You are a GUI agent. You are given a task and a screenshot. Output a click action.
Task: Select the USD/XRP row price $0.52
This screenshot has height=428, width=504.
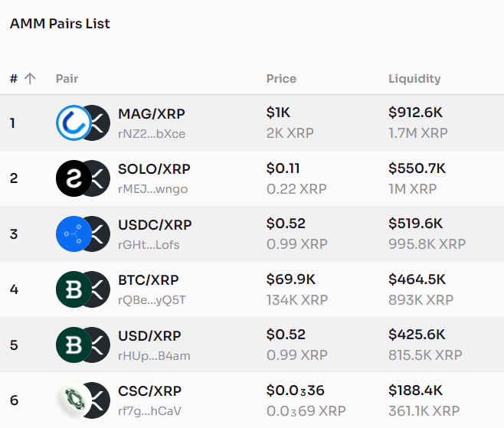tap(286, 335)
